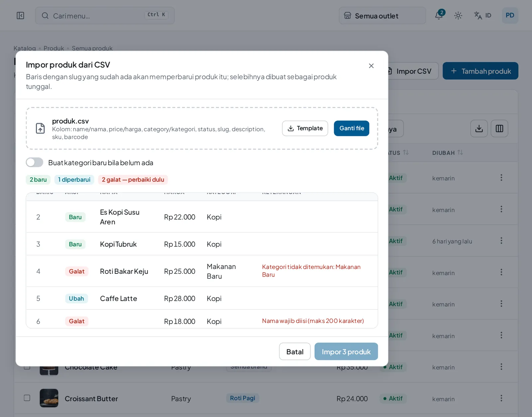Image resolution: width=532 pixels, height=417 pixels.
Task: Click the Rp 28.000 price cell
Action: (x=180, y=298)
